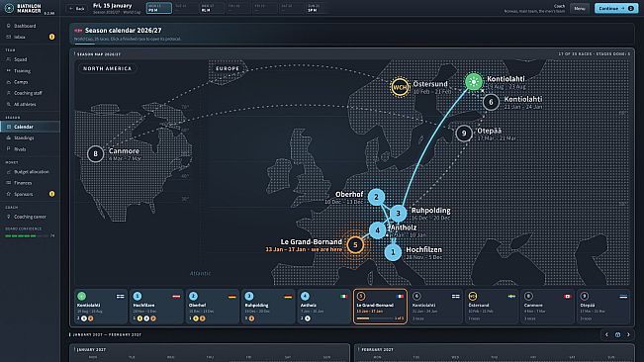This screenshot has width=644, height=362.
Task: Jump to today in month navigator
Action: [x=617, y=335]
